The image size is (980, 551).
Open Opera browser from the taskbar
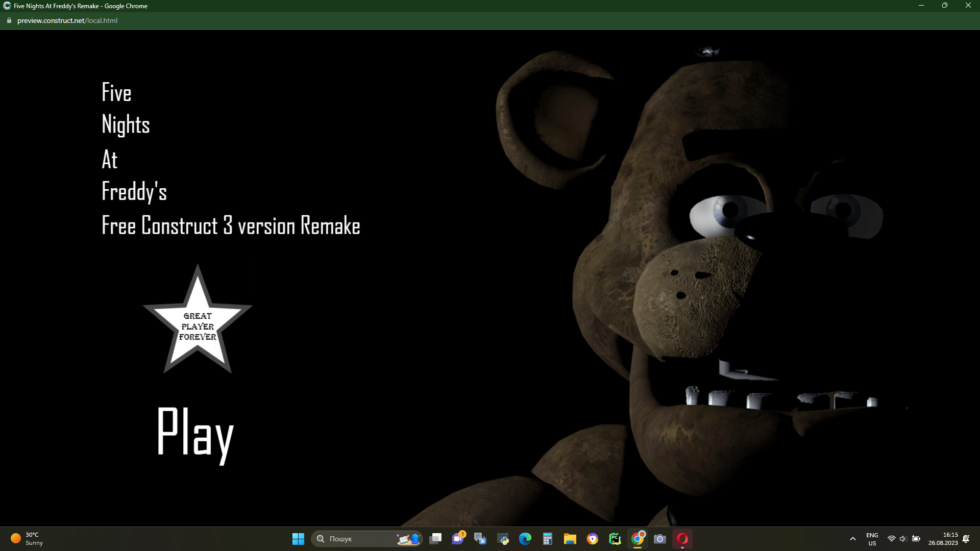click(x=682, y=539)
